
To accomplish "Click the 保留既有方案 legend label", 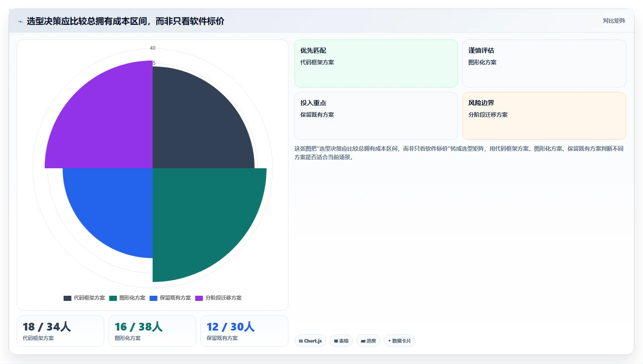I will [x=175, y=298].
